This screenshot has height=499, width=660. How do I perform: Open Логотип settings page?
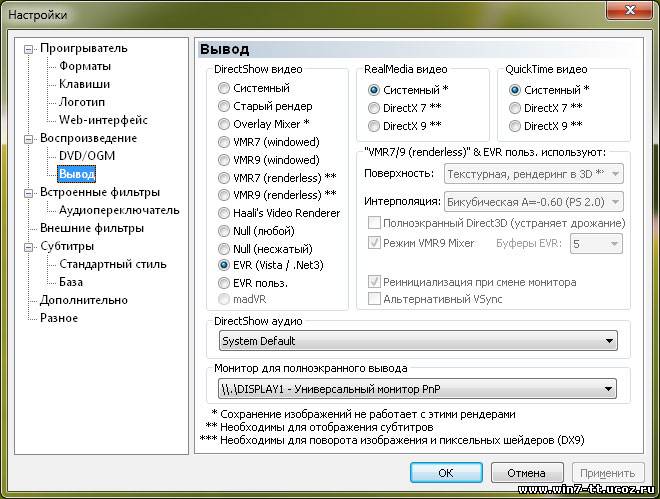tap(82, 102)
